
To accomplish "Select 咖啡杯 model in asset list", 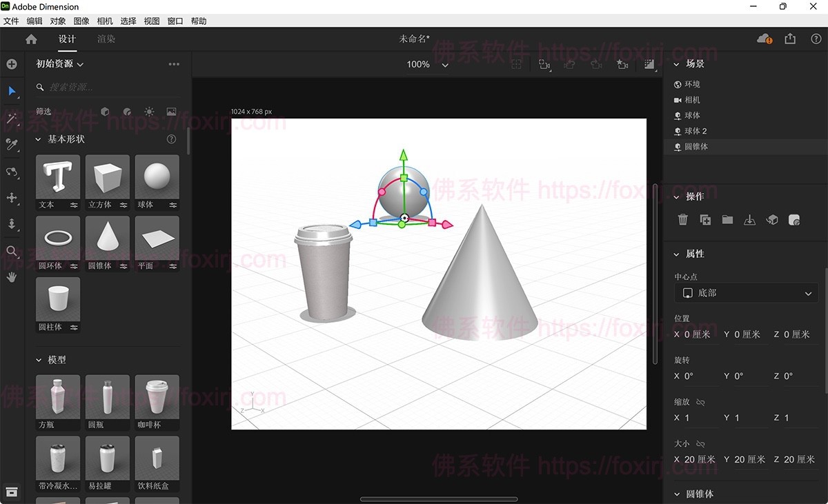I will [157, 398].
